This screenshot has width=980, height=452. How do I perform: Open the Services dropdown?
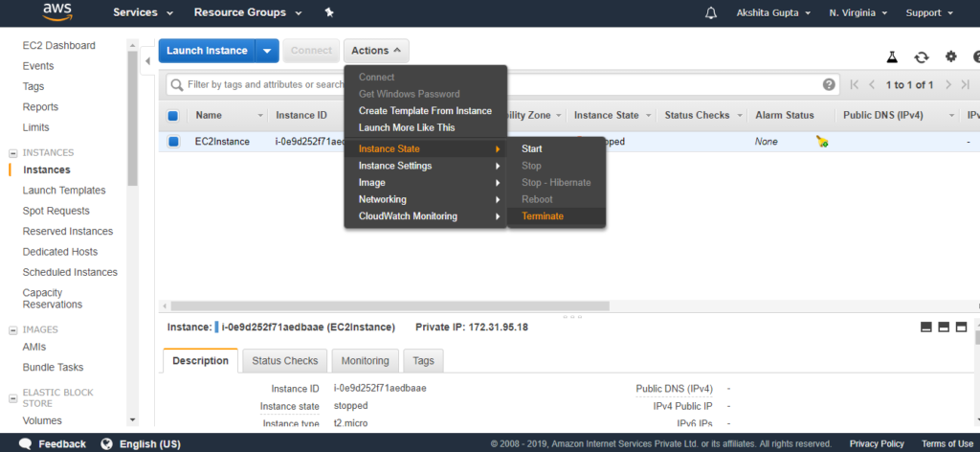pos(143,12)
